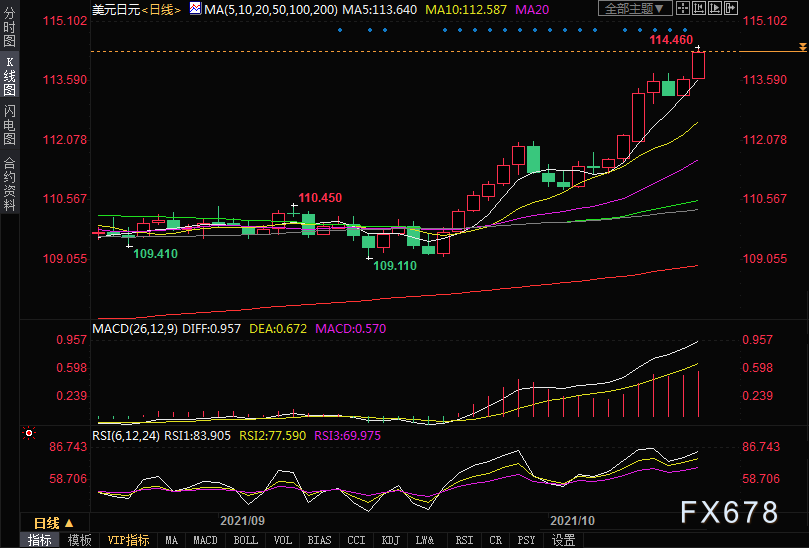Choose the CR indicator button
This screenshot has height=548, width=809.
tap(495, 540)
